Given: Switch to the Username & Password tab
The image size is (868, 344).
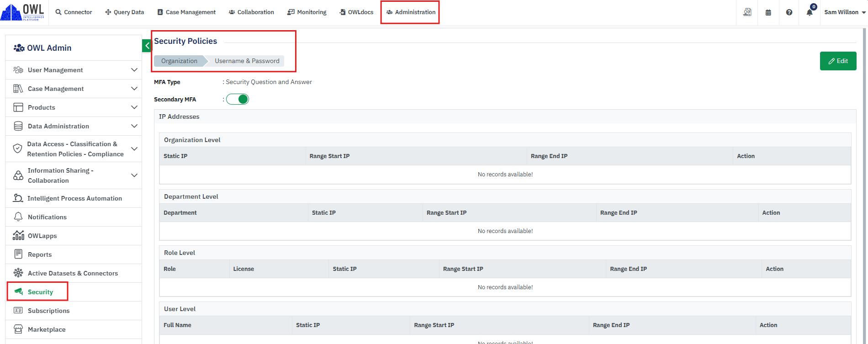Looking at the screenshot, I should click(x=247, y=61).
